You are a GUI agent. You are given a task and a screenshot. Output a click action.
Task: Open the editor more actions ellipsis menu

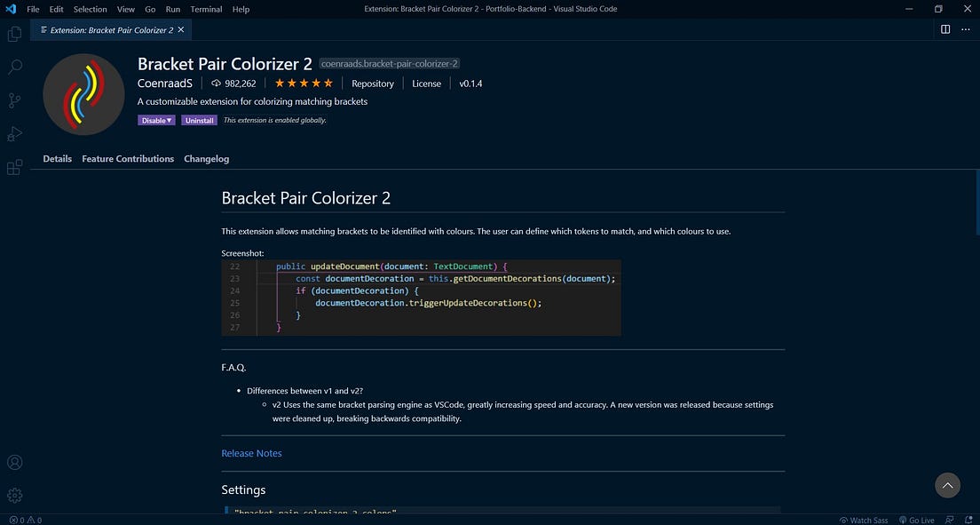coord(966,29)
